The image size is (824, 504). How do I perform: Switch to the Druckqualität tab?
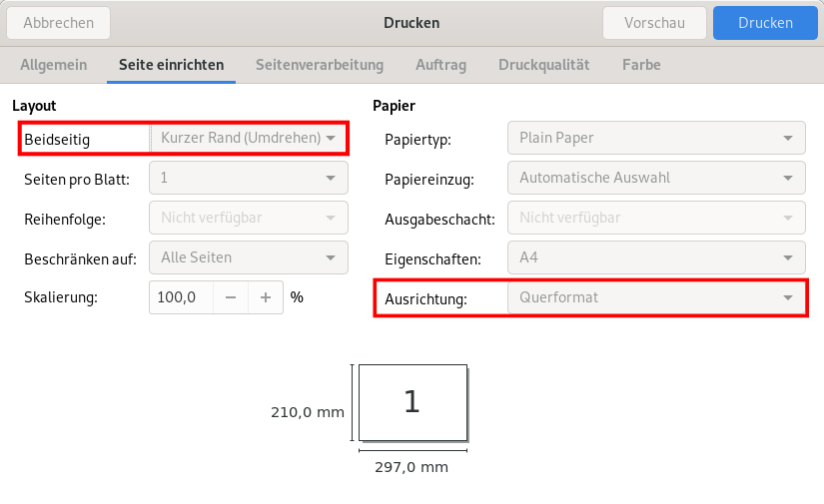[543, 65]
